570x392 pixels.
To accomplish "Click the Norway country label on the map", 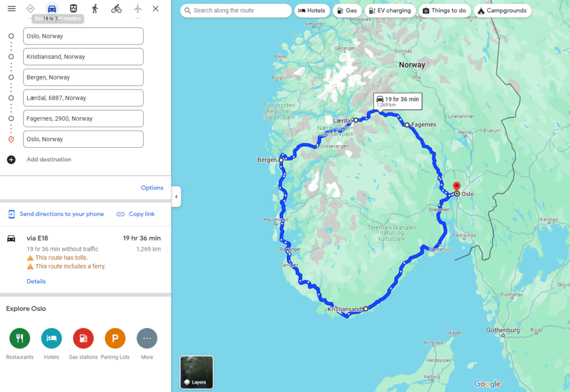I will 412,65.
